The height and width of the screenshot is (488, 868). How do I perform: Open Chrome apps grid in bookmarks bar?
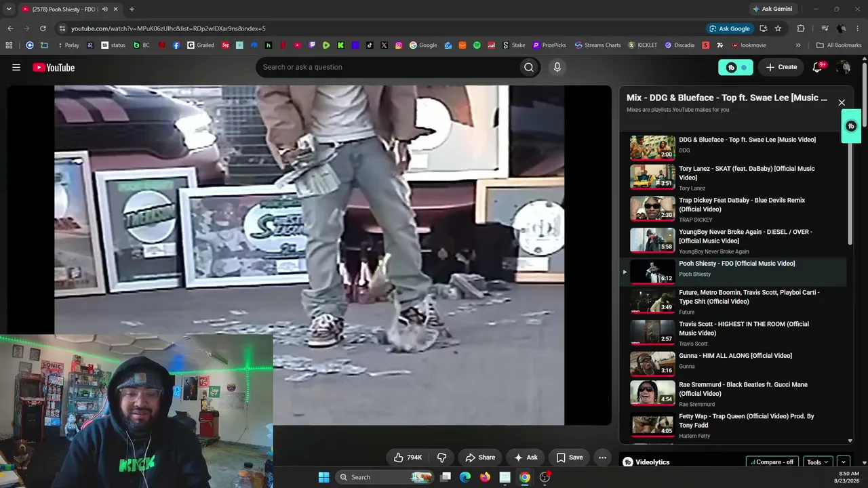(9, 45)
